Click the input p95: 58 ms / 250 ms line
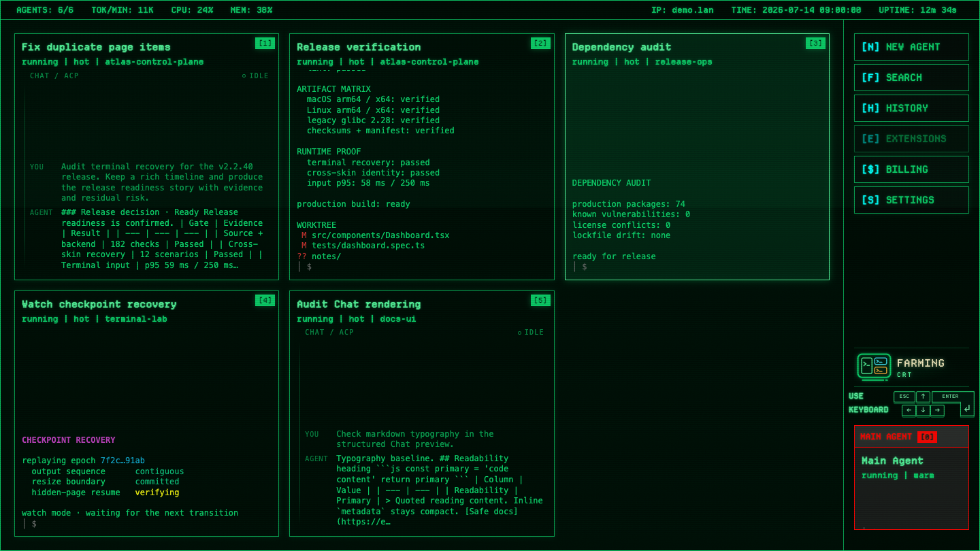The width and height of the screenshot is (980, 551). tap(368, 183)
